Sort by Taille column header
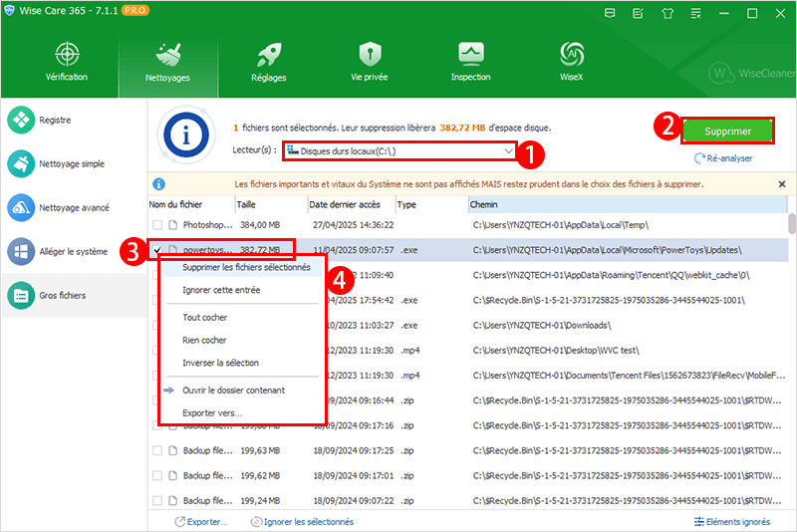Screen dimensions: 797x532 coord(271,204)
